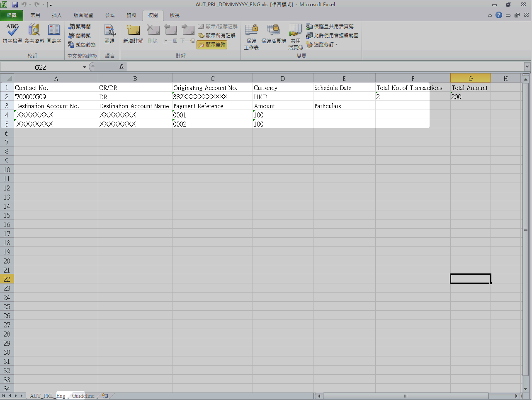Collapse the ribbon using the caret arrow

click(x=490, y=15)
